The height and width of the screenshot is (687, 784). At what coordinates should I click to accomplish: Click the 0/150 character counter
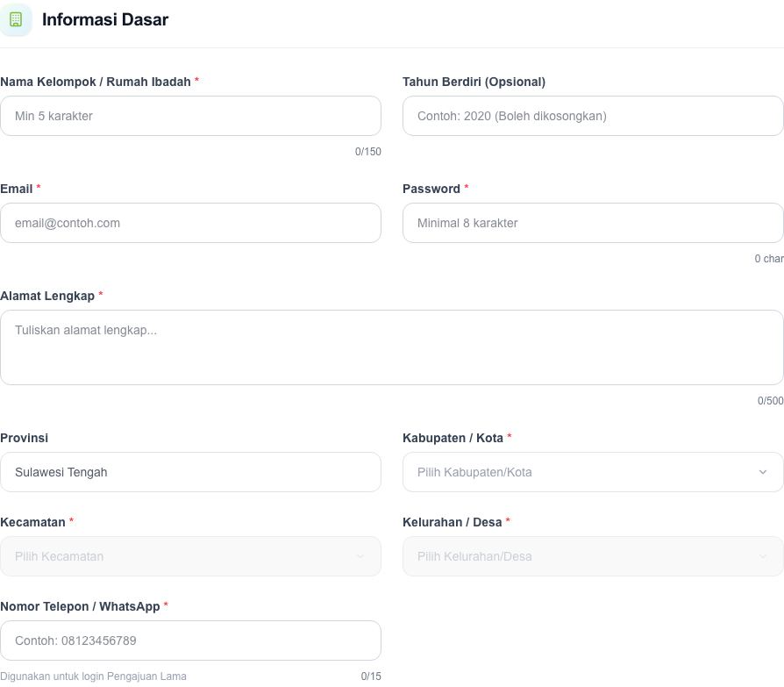368,152
